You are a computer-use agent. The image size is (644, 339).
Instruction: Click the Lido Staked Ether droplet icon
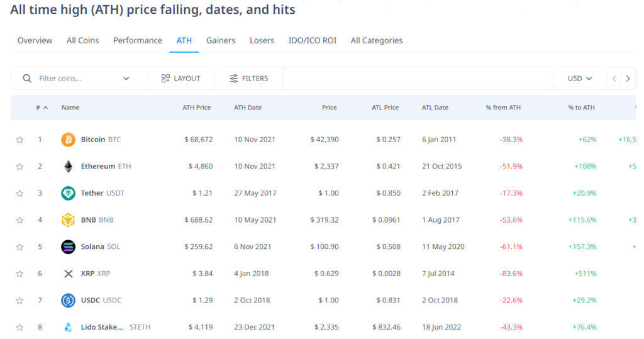pos(68,327)
